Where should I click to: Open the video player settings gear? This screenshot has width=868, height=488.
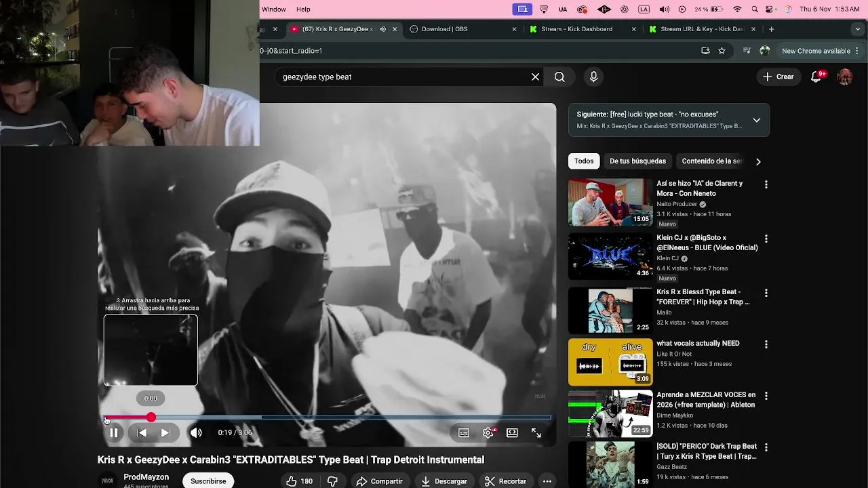click(488, 432)
